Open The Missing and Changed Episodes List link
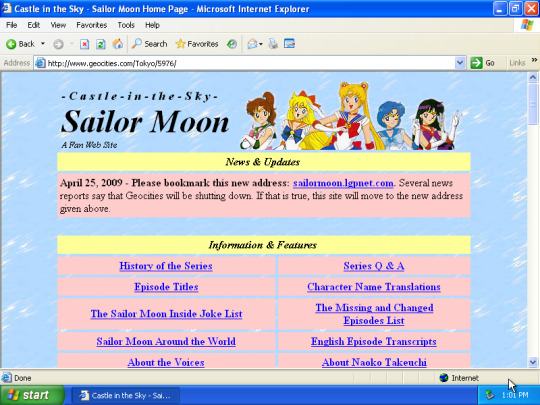Image resolution: width=540 pixels, height=405 pixels. (x=374, y=314)
